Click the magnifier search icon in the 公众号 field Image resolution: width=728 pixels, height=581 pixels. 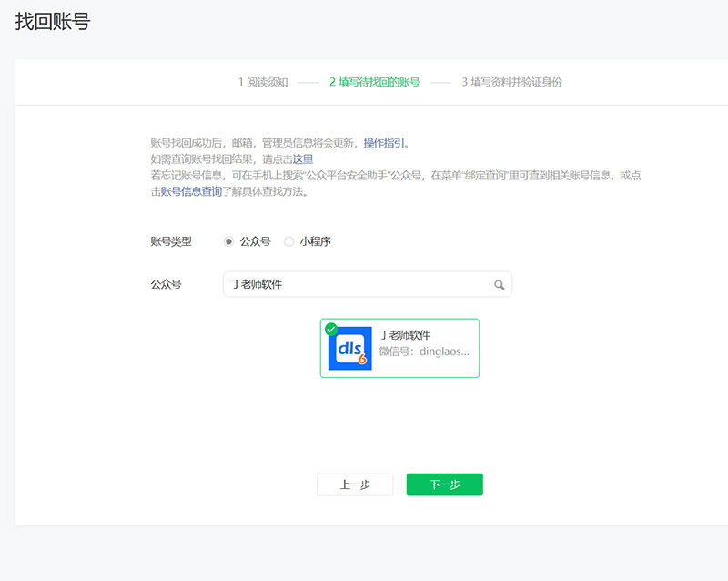(x=499, y=285)
